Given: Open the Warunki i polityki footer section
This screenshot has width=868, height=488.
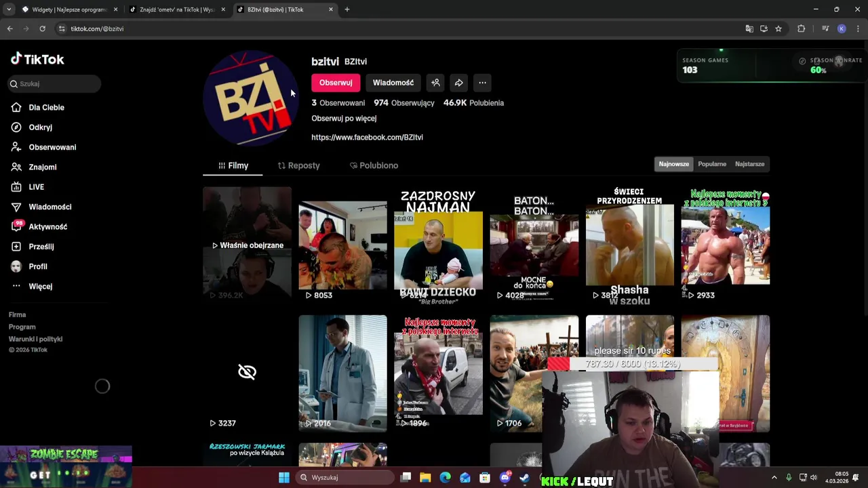Looking at the screenshot, I should (x=35, y=339).
